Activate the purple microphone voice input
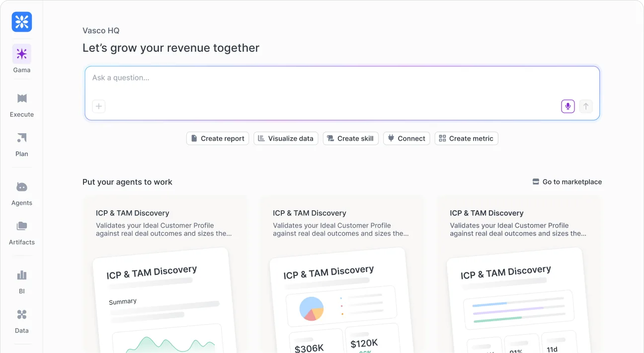Image resolution: width=644 pixels, height=353 pixels. [568, 106]
